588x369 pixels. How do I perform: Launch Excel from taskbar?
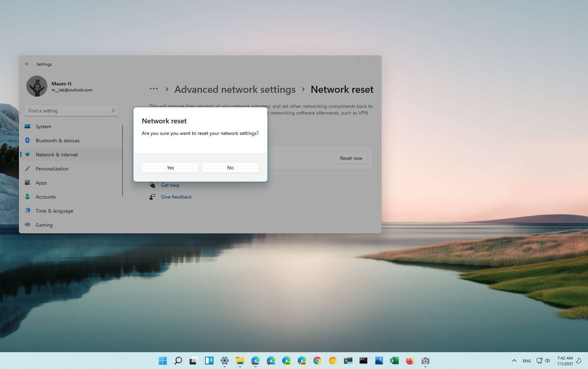pos(394,361)
